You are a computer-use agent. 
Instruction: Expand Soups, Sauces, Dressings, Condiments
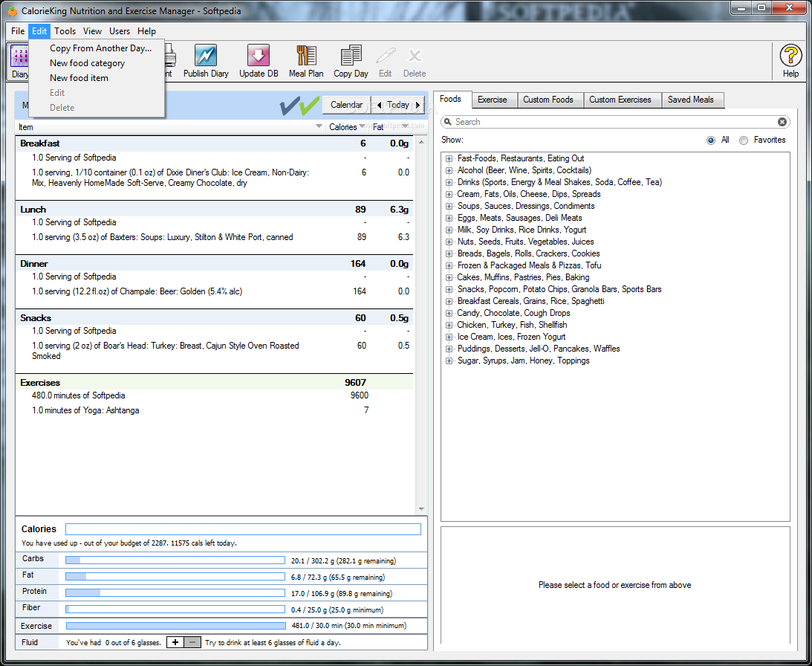449,207
